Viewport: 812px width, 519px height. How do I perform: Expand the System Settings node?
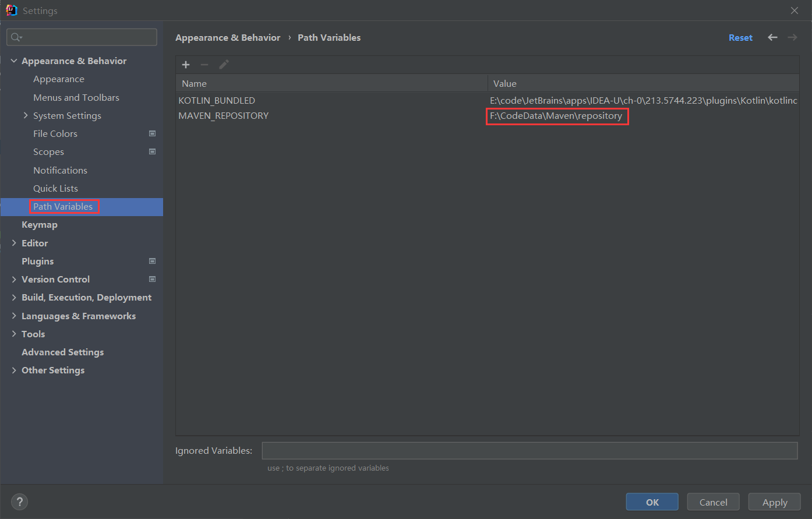pyautogui.click(x=26, y=115)
